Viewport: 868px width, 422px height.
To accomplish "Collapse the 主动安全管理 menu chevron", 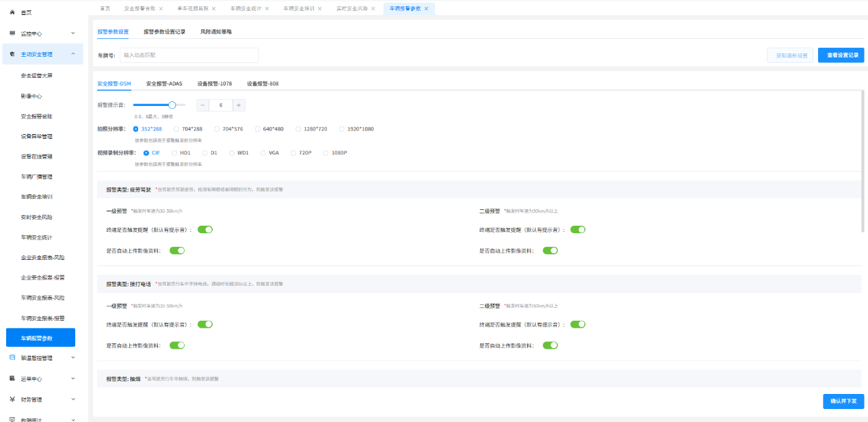I will (x=73, y=54).
